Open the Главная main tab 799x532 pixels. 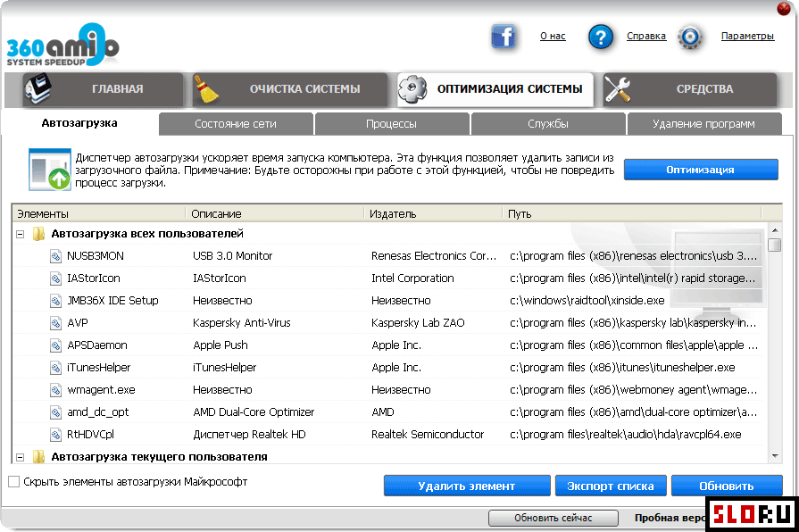(x=103, y=89)
